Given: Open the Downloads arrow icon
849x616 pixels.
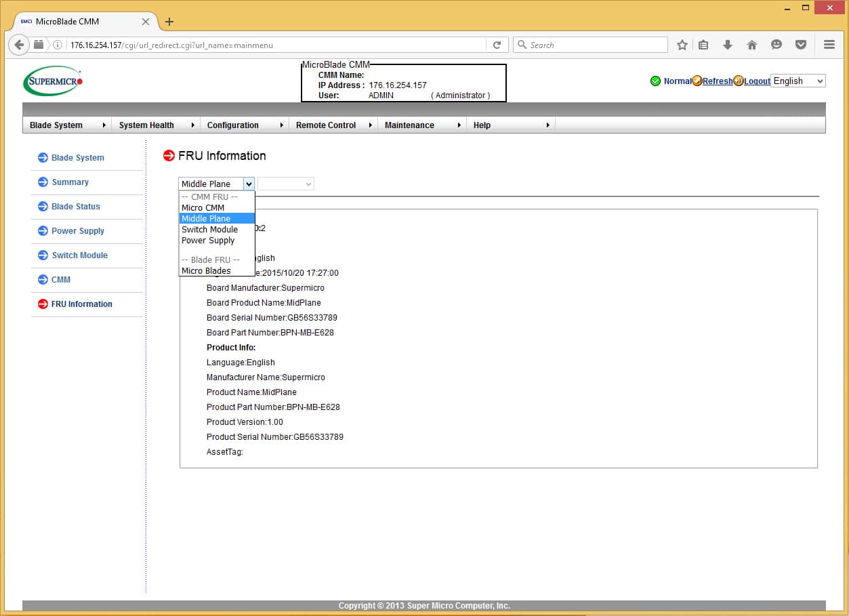Looking at the screenshot, I should pyautogui.click(x=728, y=45).
